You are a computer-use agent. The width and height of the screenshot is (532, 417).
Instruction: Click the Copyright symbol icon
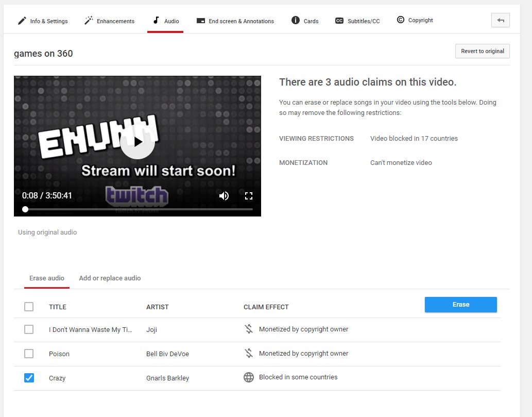coord(401,20)
